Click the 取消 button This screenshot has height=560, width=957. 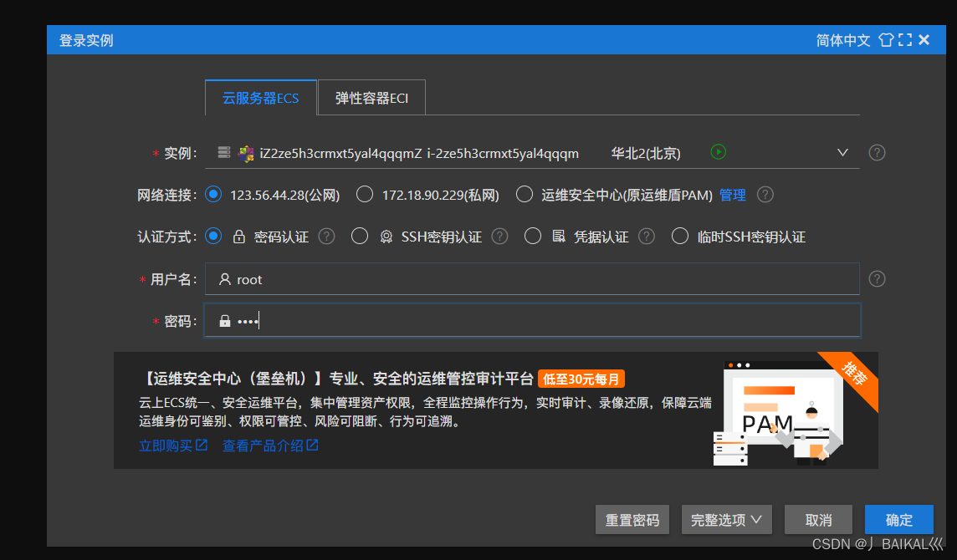(x=818, y=520)
